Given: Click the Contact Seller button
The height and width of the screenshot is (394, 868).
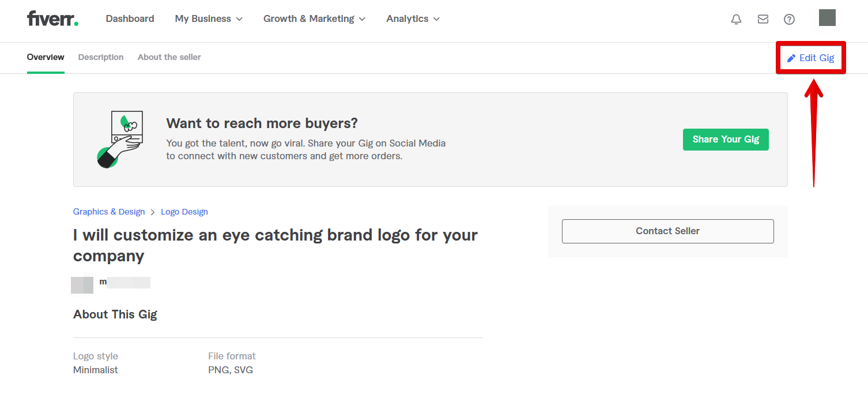Looking at the screenshot, I should point(667,231).
